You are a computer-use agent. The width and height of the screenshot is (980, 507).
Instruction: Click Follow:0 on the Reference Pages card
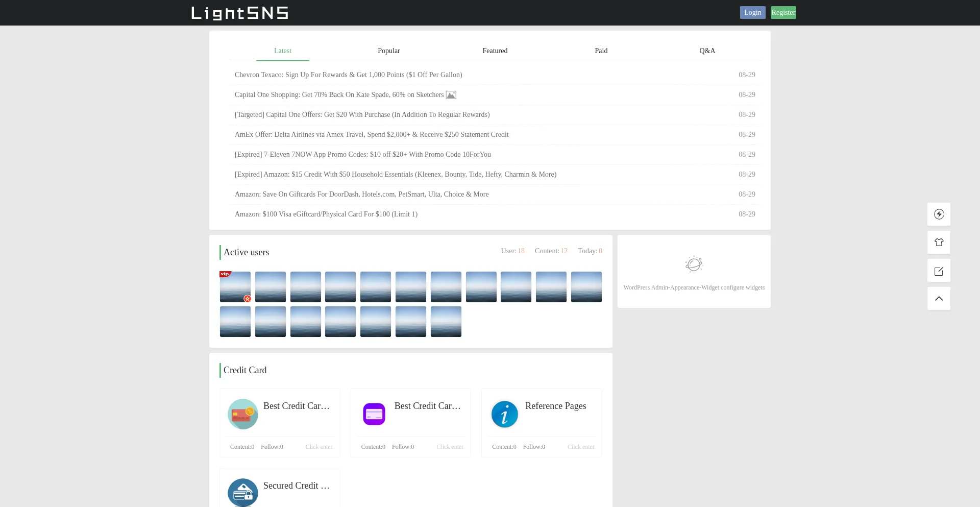(534, 447)
